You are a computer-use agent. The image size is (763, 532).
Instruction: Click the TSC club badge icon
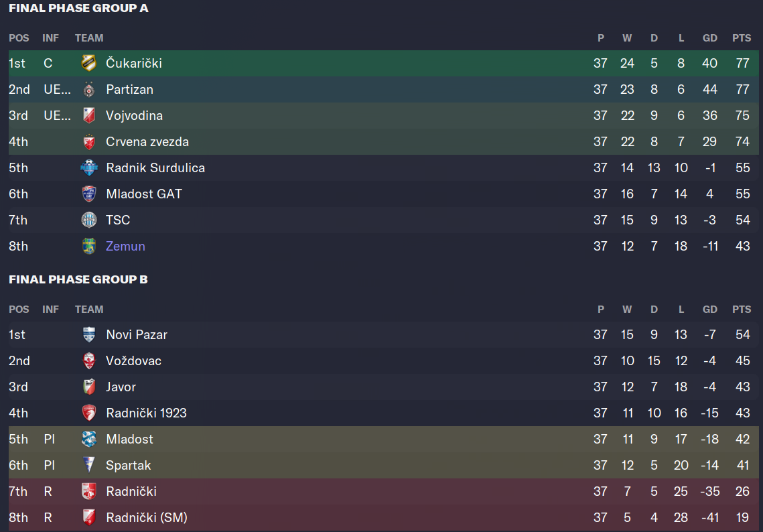88,220
